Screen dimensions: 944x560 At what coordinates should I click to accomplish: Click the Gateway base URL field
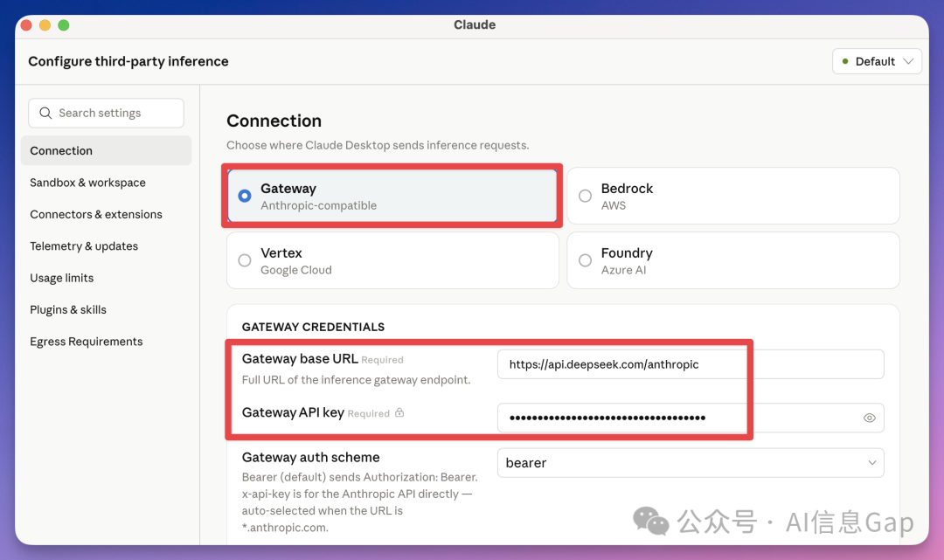pos(690,364)
